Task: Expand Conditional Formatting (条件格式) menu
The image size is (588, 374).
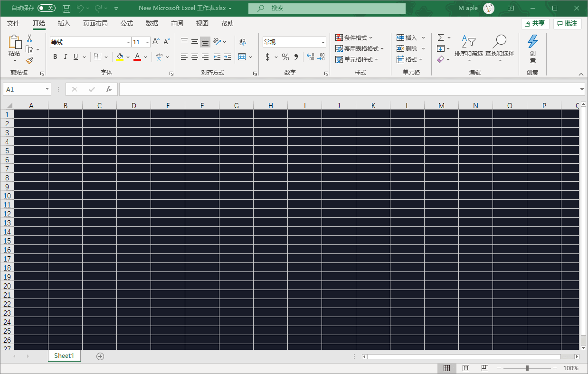Action: click(354, 37)
